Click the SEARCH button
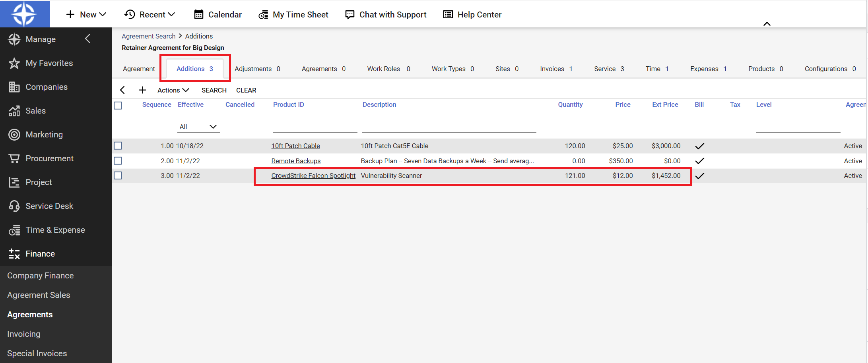868x363 pixels. pyautogui.click(x=214, y=90)
